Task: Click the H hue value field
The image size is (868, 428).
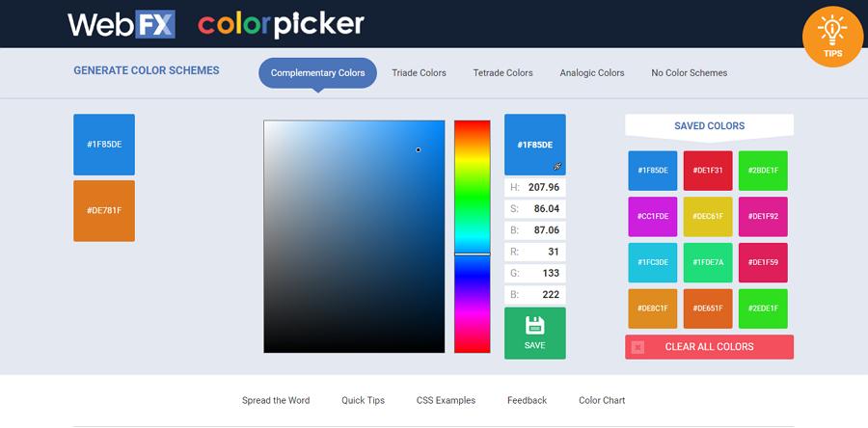Action: 534,187
